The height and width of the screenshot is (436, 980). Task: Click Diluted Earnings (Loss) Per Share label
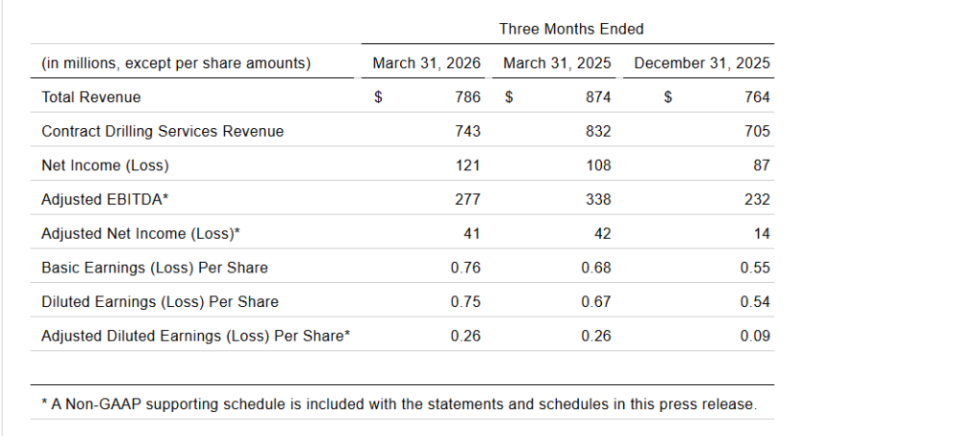click(160, 302)
